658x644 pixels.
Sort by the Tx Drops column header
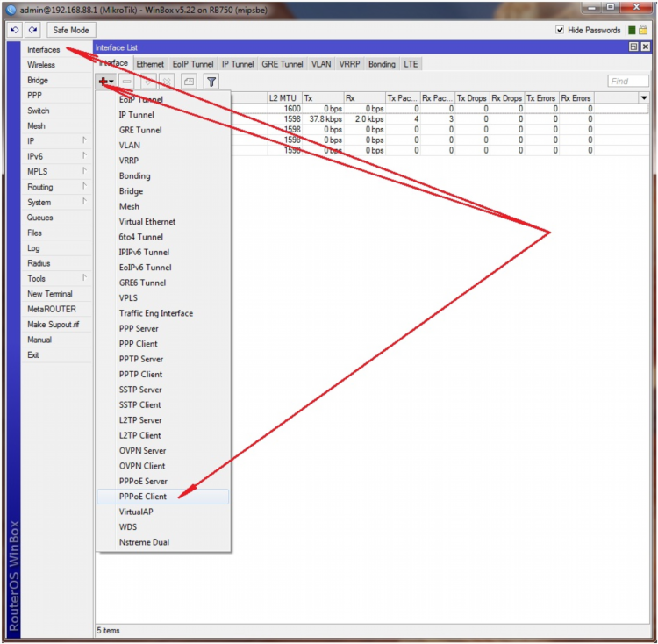tap(472, 98)
